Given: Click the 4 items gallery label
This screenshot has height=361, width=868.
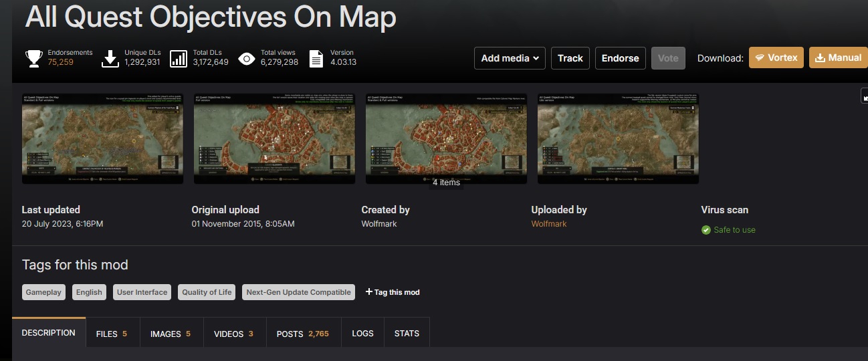Looking at the screenshot, I should pyautogui.click(x=446, y=183).
